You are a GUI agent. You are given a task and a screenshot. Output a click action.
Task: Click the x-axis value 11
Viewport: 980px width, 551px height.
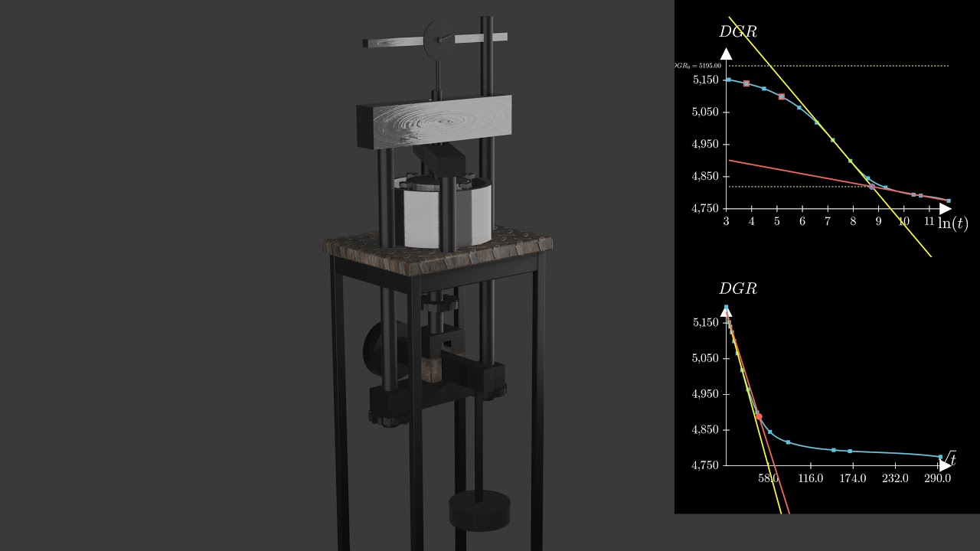point(929,221)
